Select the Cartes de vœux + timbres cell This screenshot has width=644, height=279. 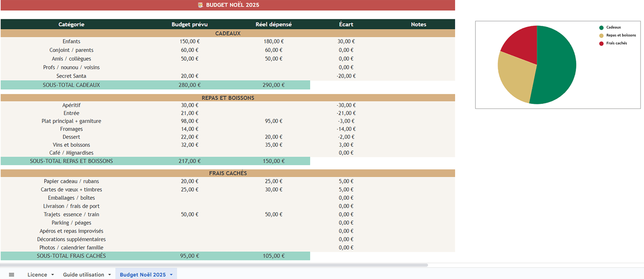tap(71, 190)
